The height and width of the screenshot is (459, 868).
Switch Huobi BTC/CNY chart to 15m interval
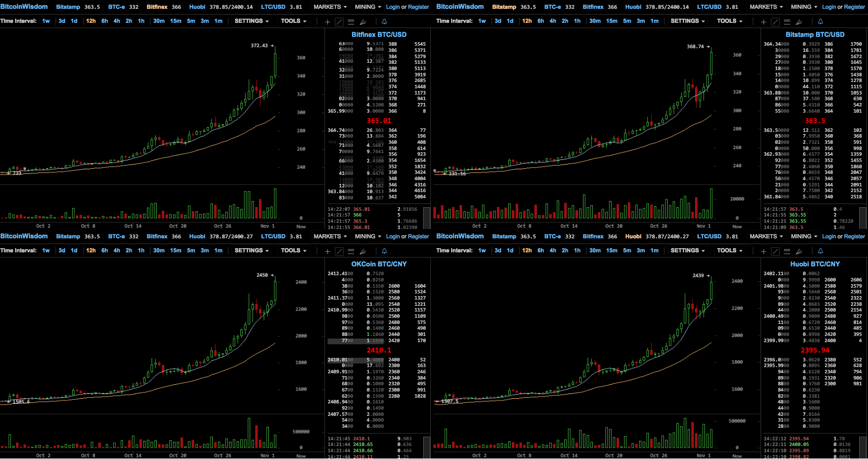pos(612,251)
